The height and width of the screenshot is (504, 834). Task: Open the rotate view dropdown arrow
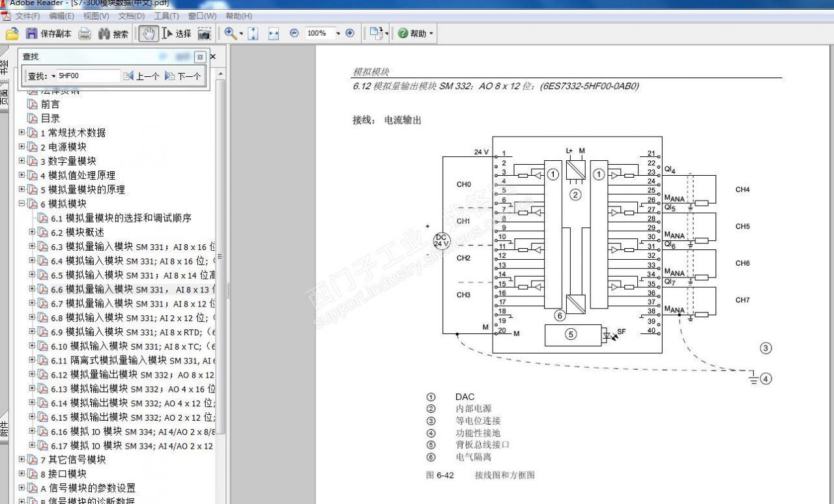pyautogui.click(x=386, y=34)
